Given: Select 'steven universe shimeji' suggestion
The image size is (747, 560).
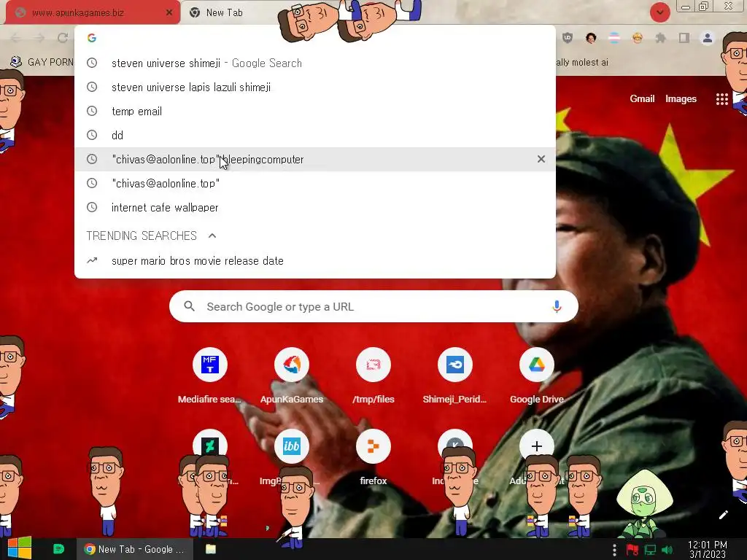Looking at the screenshot, I should point(315,63).
